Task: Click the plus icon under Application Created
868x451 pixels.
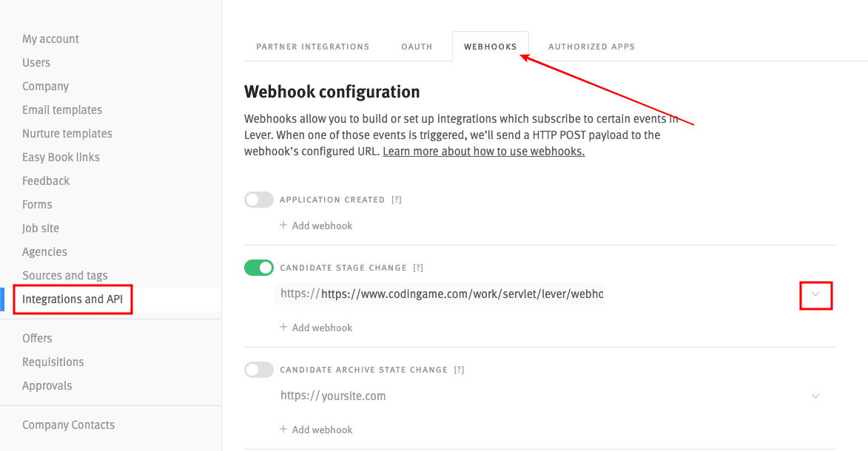Action: click(283, 225)
